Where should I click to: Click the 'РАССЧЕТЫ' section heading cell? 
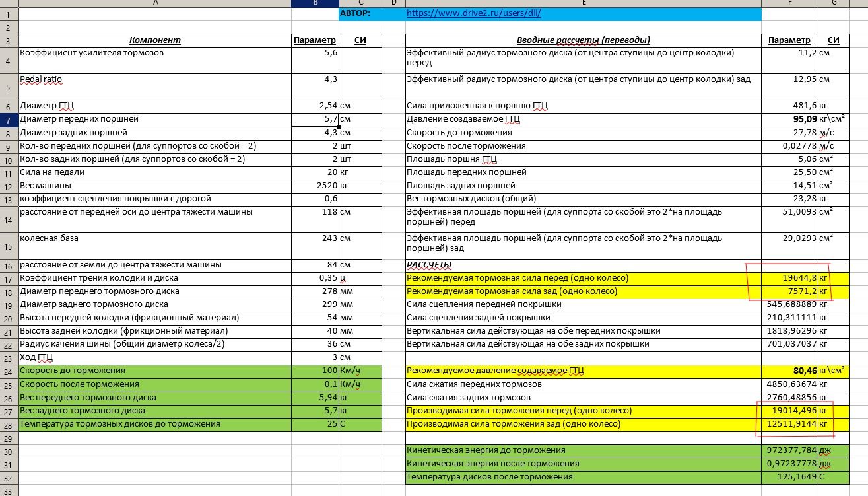point(584,265)
